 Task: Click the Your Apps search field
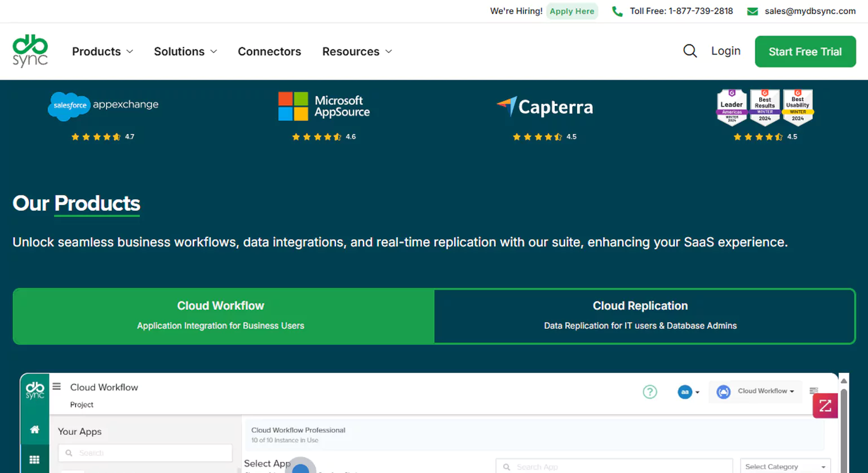tap(145, 453)
